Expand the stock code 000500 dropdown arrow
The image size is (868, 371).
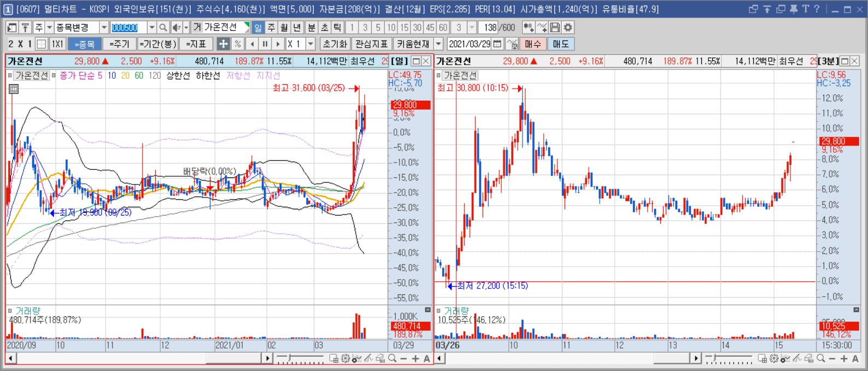(x=152, y=27)
